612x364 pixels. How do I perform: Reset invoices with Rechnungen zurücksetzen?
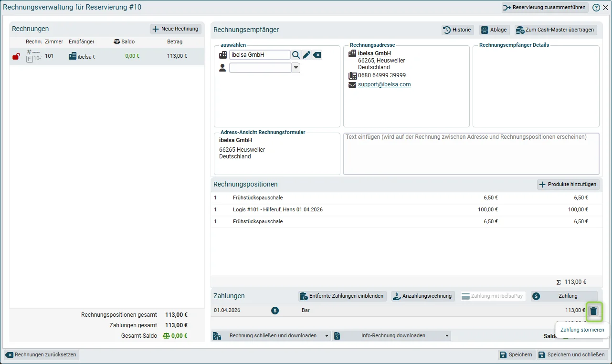[42, 355]
